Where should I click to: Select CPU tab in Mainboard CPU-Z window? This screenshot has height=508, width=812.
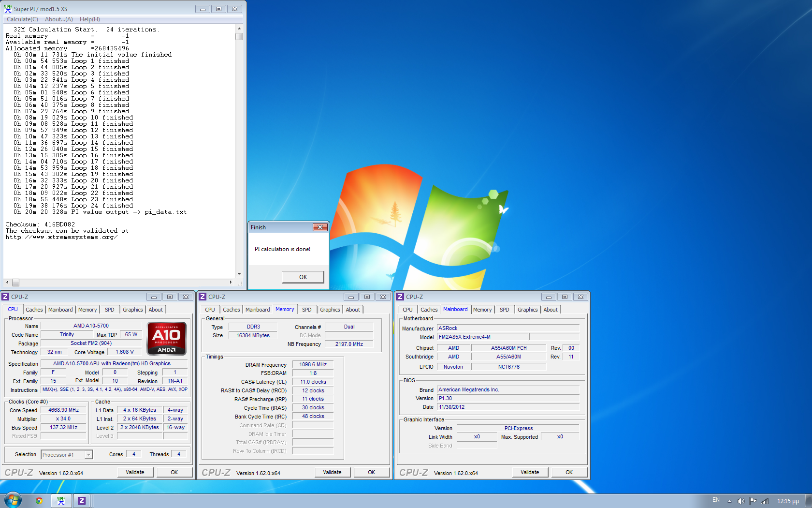click(407, 310)
